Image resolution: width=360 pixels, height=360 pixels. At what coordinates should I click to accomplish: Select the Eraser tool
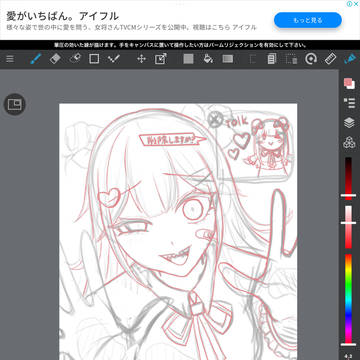point(55,59)
